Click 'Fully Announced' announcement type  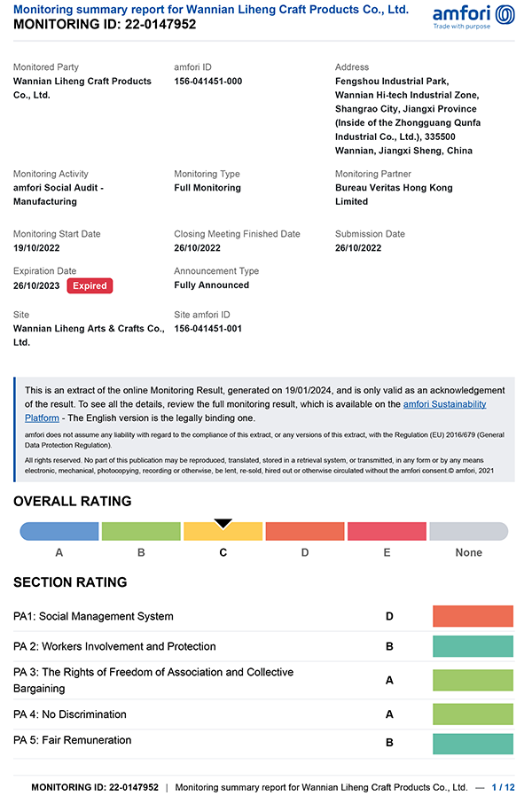tap(212, 285)
